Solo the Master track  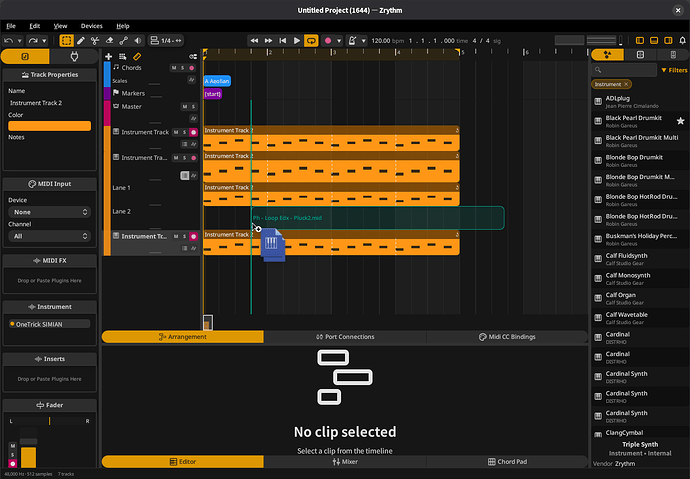[x=193, y=106]
